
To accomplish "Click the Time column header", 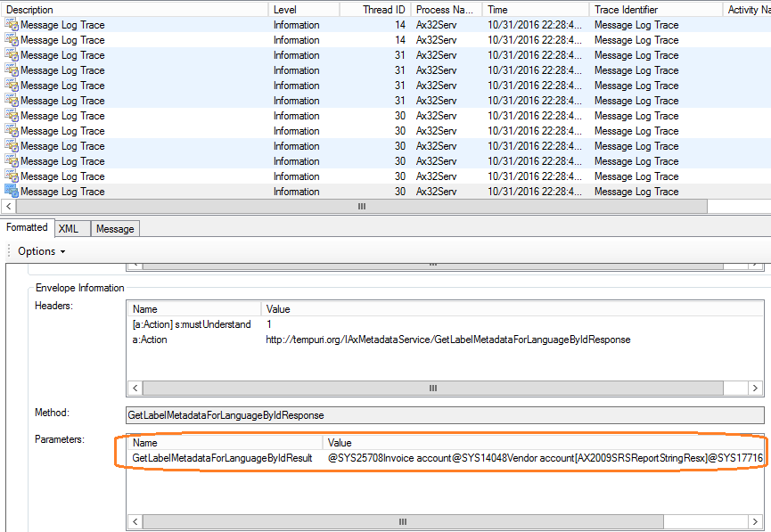I will tap(535, 10).
